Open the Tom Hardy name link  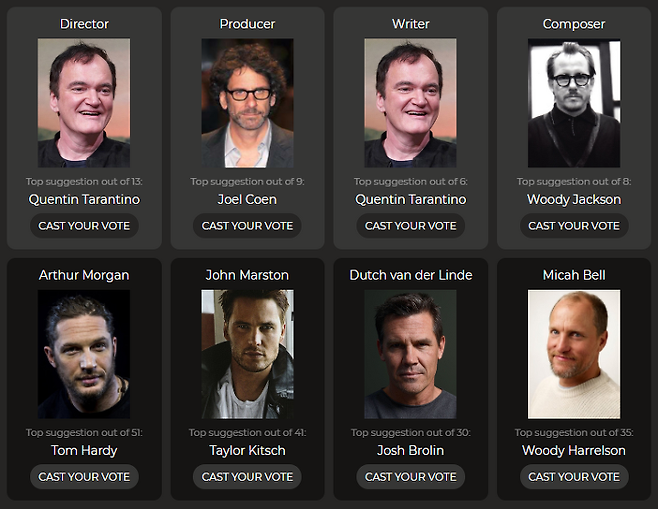(84, 451)
